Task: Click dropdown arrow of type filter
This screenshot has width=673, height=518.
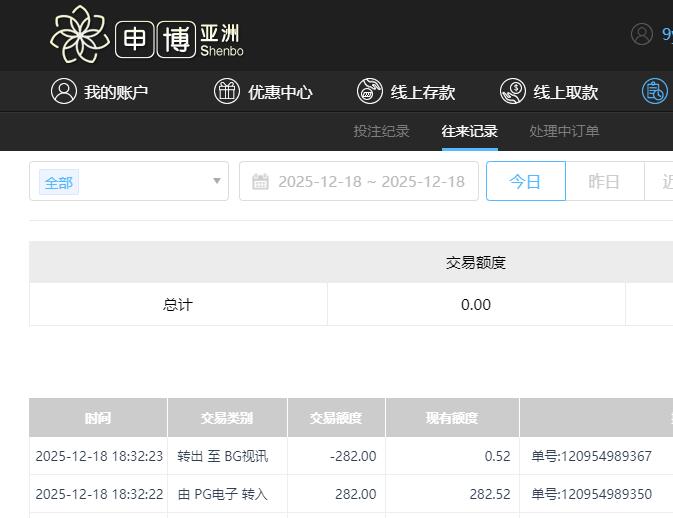Action: point(217,181)
